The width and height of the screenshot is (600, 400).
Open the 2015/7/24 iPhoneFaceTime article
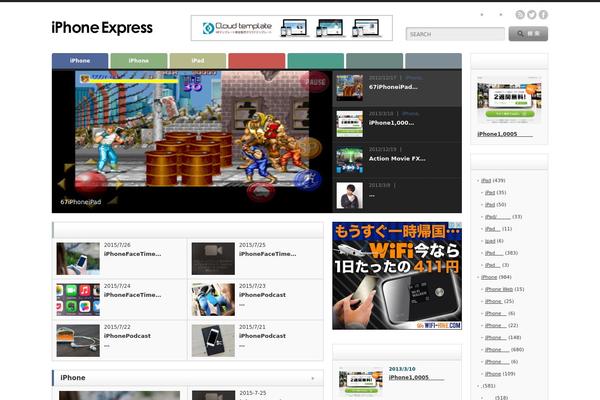(x=132, y=295)
